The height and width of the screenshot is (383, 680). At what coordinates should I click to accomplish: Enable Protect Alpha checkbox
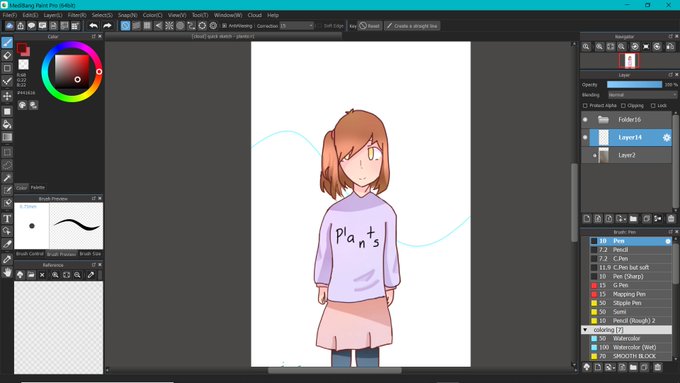[x=585, y=105]
